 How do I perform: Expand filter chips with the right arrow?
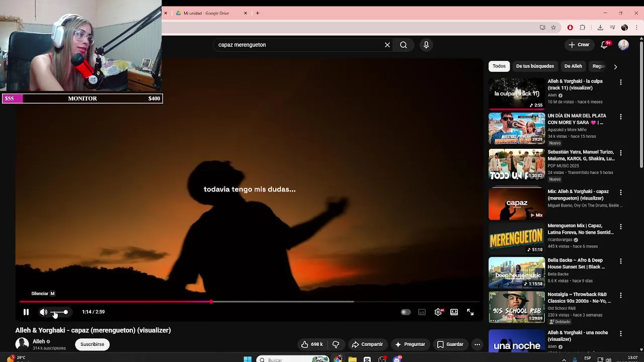[x=615, y=66]
